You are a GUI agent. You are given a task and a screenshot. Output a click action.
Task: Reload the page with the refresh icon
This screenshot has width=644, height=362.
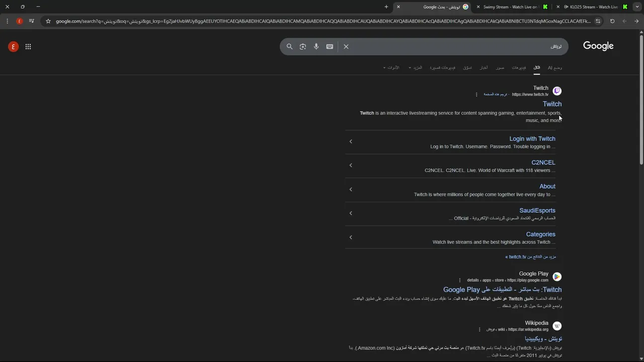612,21
